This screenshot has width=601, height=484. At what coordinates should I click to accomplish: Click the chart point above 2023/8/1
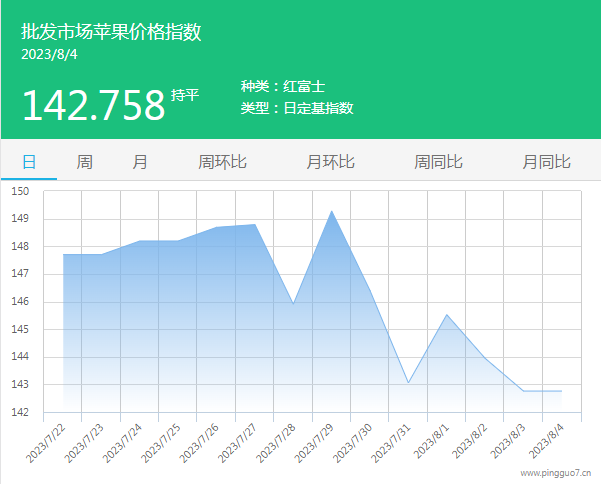pyautogui.click(x=446, y=315)
